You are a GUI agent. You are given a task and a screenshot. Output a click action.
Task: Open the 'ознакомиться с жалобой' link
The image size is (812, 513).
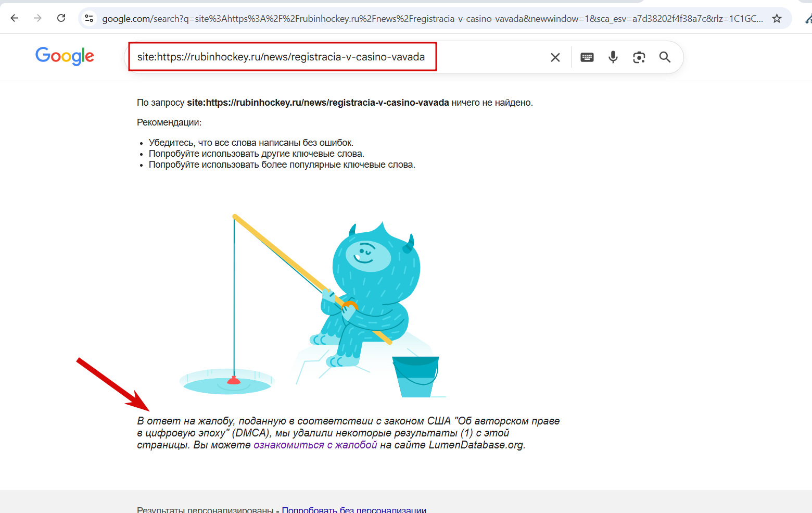pyautogui.click(x=315, y=445)
